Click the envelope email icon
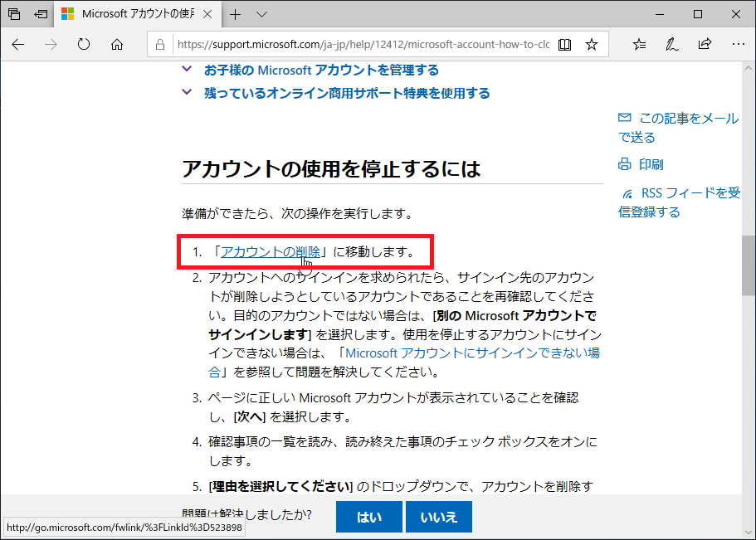 click(624, 118)
